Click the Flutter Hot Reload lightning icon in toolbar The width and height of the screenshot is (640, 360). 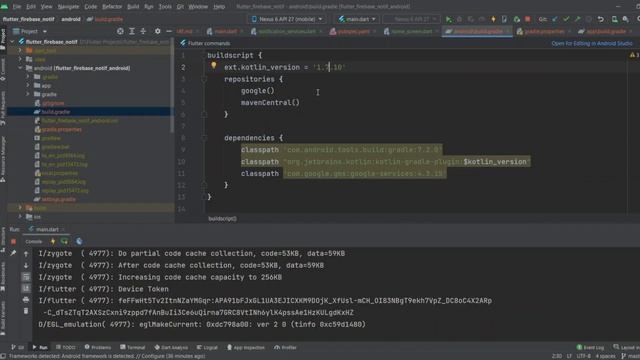[x=493, y=19]
